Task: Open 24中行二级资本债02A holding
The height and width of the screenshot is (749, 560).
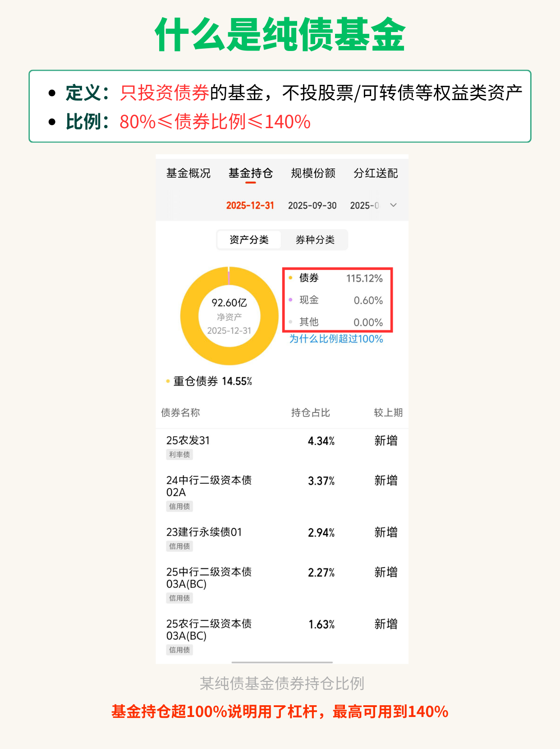Action: tap(209, 486)
